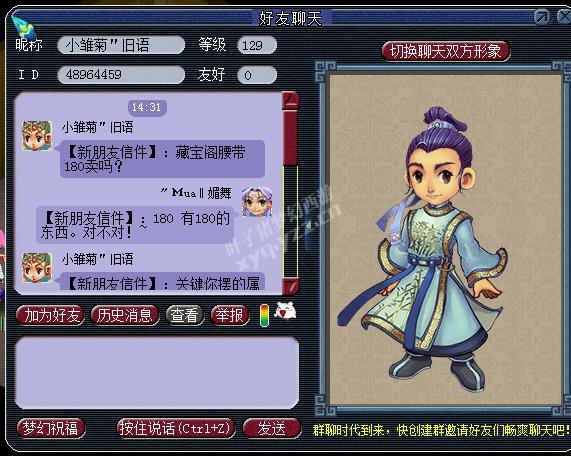
Task: Click the chat scrollbar up arrow
Action: pyautogui.click(x=291, y=99)
